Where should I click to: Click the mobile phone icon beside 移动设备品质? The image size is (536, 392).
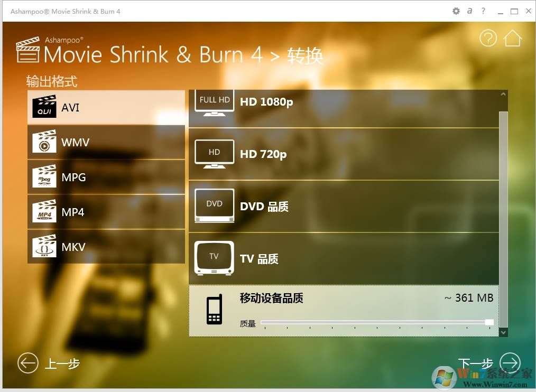[x=214, y=310]
